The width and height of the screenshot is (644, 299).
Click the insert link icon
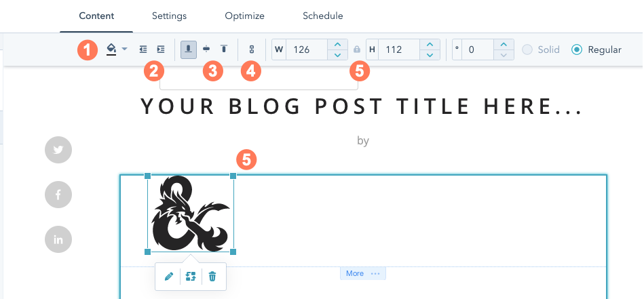(x=252, y=49)
